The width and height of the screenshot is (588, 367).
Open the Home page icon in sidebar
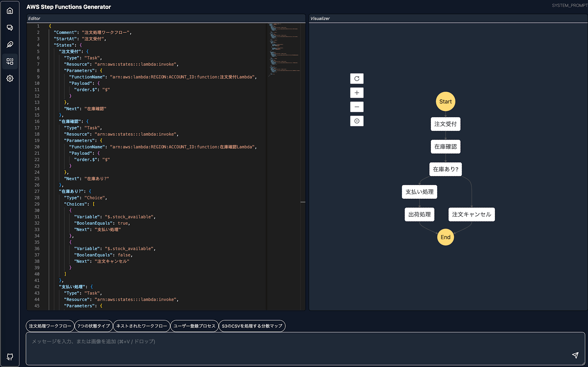[x=10, y=11]
